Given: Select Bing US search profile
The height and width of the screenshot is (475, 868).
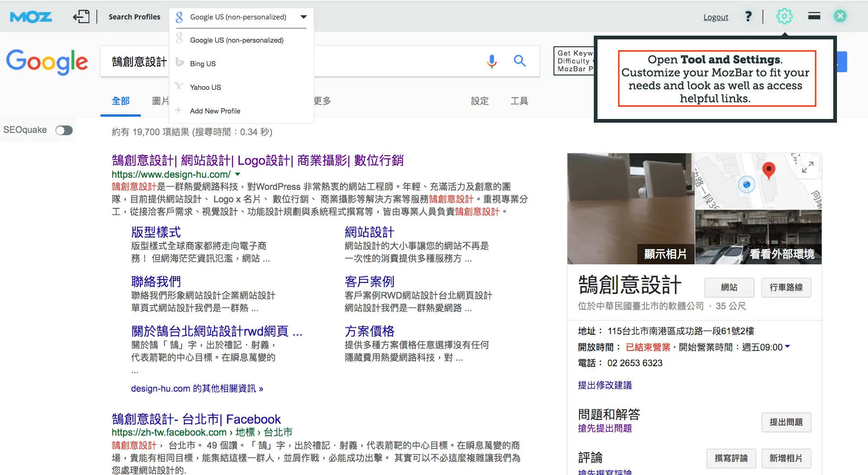Looking at the screenshot, I should (203, 63).
